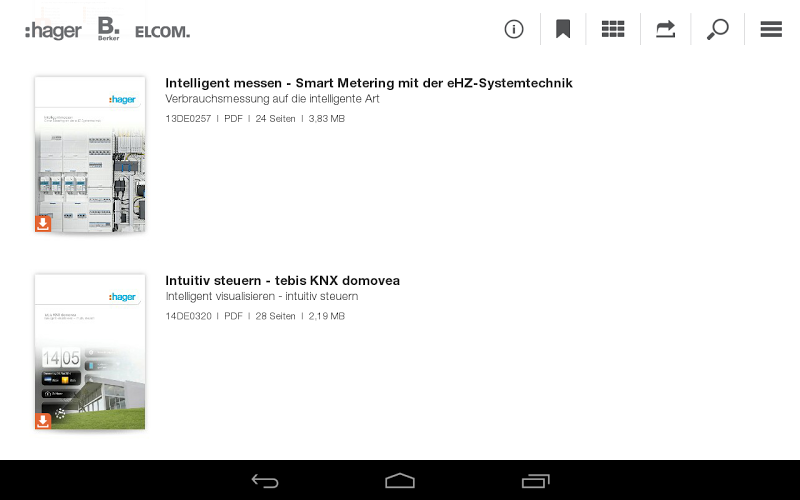
Task: Open the Smart Metering brochure cover thumbnail
Action: 90,154
